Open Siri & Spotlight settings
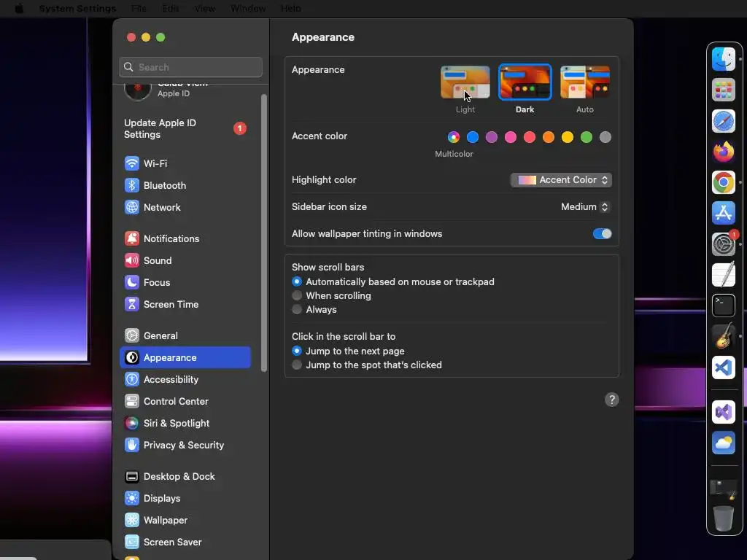 click(x=185, y=424)
